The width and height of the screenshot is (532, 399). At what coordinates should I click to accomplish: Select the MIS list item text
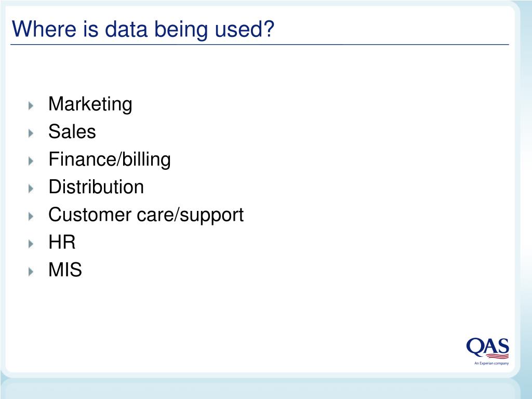click(x=65, y=270)
